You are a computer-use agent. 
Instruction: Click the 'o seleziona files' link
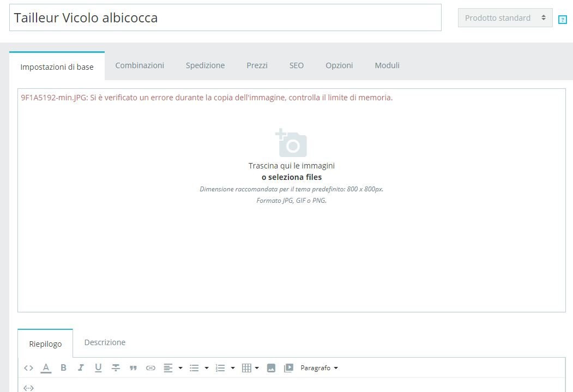click(x=292, y=177)
